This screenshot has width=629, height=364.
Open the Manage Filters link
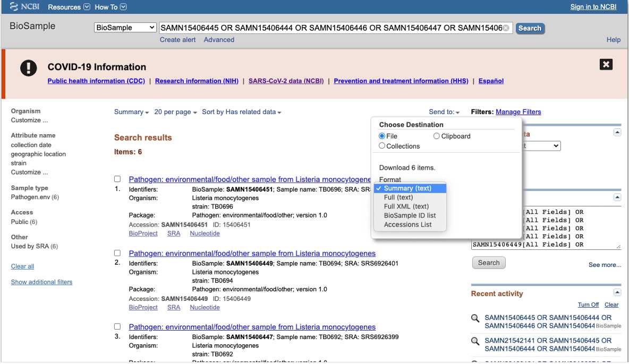518,112
